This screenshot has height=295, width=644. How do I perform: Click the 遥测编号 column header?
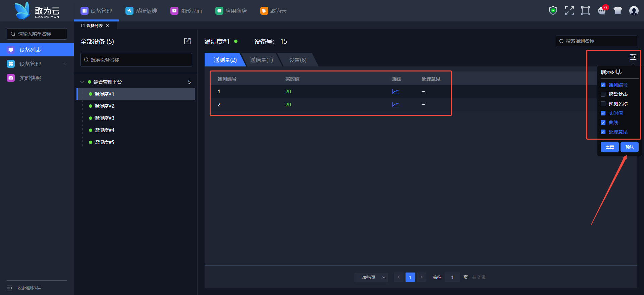[227, 79]
